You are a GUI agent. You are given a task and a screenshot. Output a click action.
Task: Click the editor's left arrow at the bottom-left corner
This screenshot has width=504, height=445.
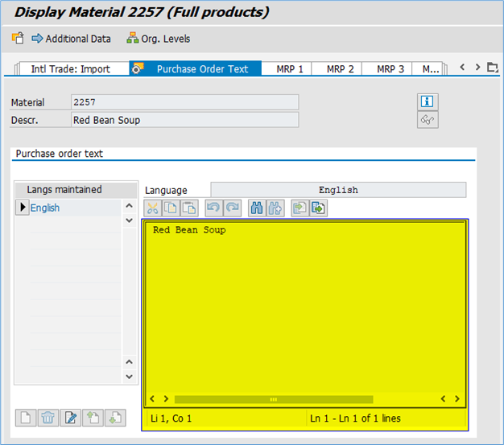click(x=152, y=399)
